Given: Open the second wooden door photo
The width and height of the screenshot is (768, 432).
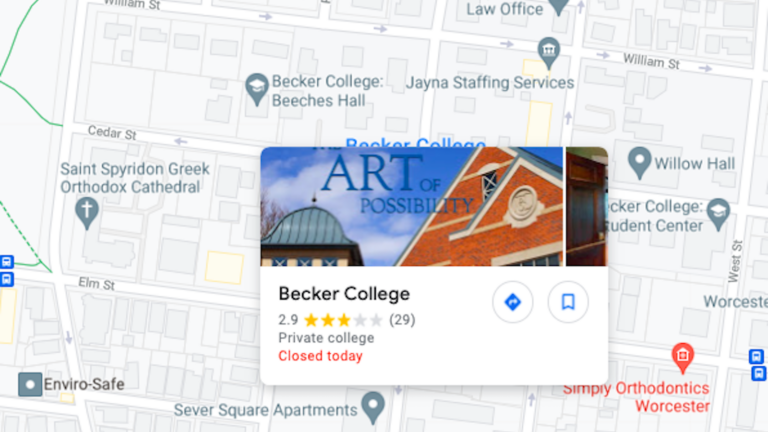Looking at the screenshot, I should tap(587, 206).
